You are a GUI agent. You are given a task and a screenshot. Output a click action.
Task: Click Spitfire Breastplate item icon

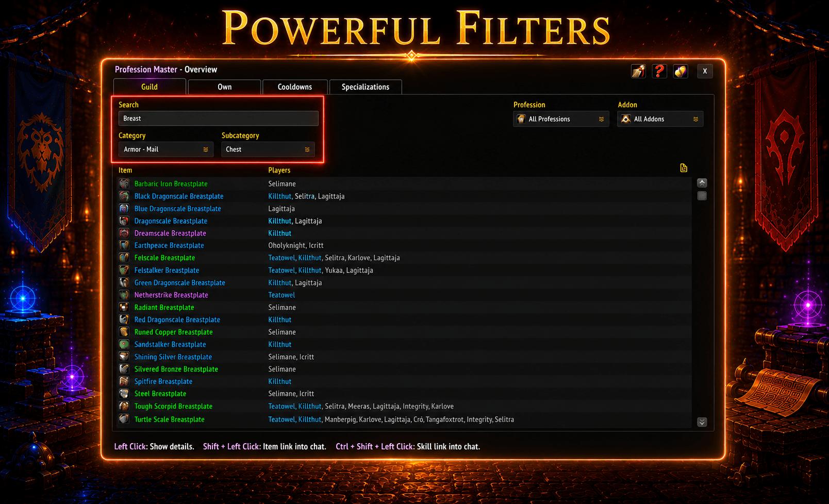(x=124, y=381)
